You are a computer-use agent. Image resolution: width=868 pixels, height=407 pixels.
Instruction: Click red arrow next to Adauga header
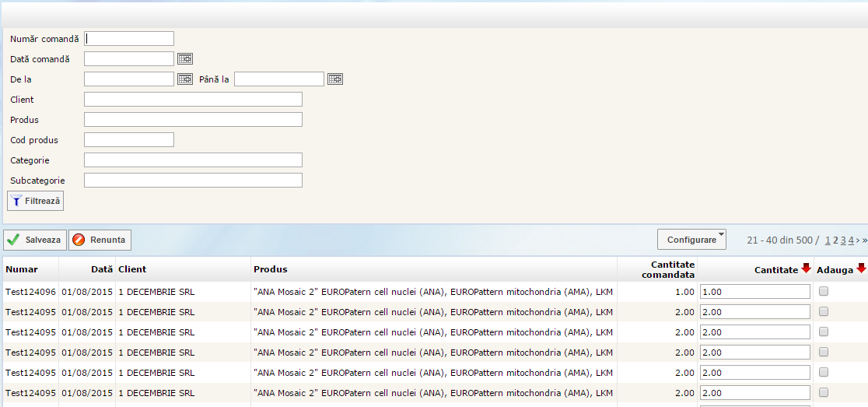861,268
